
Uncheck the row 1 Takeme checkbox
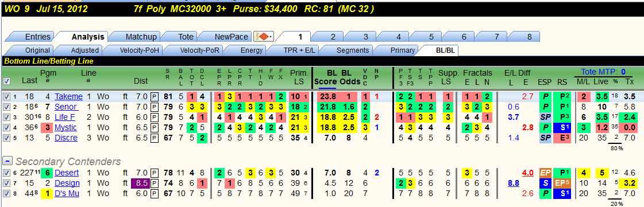click(6, 97)
